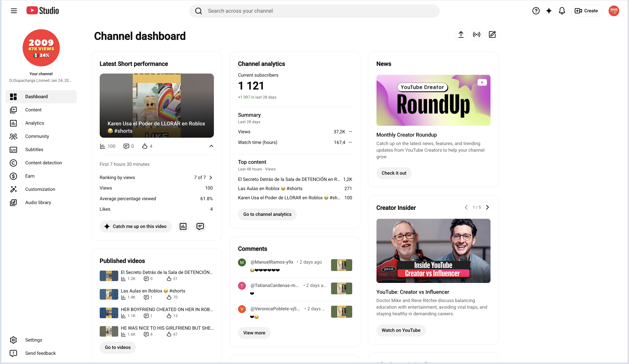
Task: Open the Send feedback label
Action: pyautogui.click(x=40, y=353)
